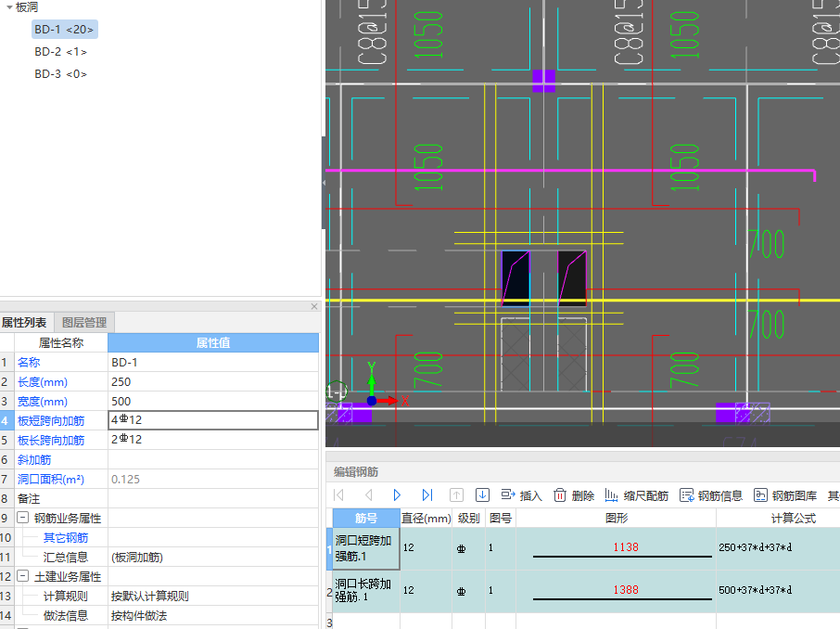Click 斜加筋 property label
840x629 pixels.
click(x=34, y=459)
